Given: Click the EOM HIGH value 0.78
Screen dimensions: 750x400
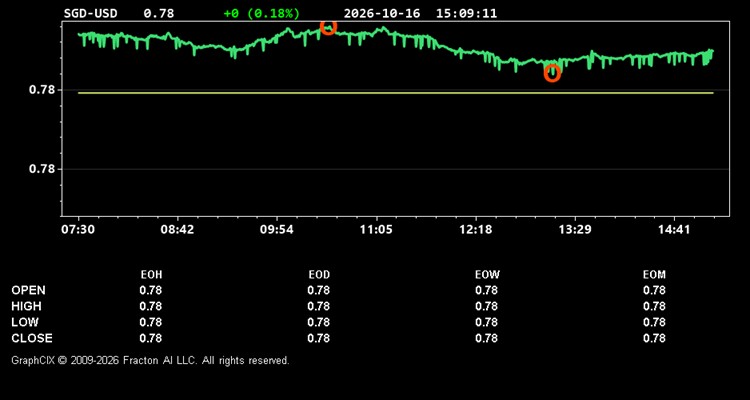Looking at the screenshot, I should pyautogui.click(x=654, y=306).
